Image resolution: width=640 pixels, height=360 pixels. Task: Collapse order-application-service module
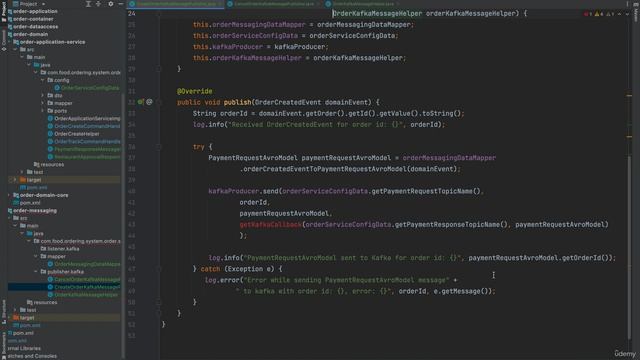point(9,42)
